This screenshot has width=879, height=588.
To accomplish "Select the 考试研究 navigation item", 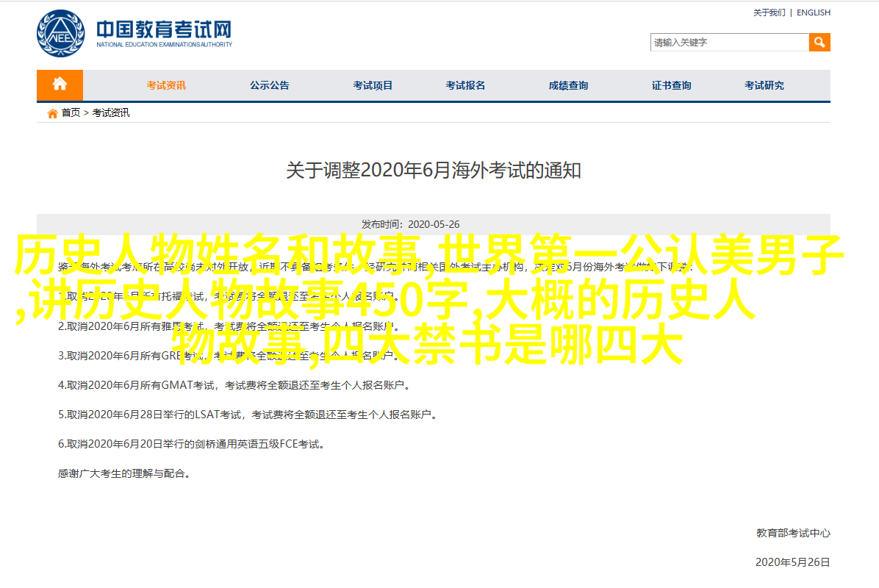I will (764, 85).
